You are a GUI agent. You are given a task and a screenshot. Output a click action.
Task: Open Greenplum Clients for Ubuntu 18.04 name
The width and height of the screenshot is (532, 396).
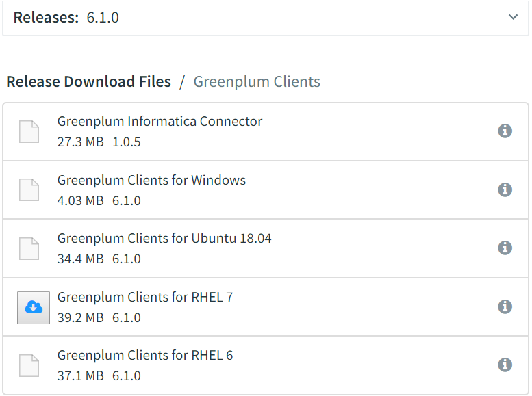[x=164, y=239]
